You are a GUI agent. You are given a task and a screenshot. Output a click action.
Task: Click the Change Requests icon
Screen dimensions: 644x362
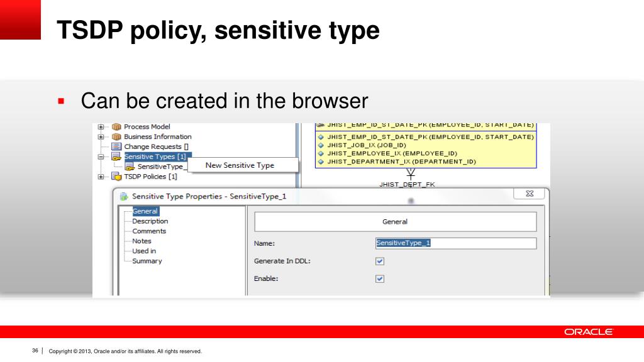pyautogui.click(x=116, y=146)
